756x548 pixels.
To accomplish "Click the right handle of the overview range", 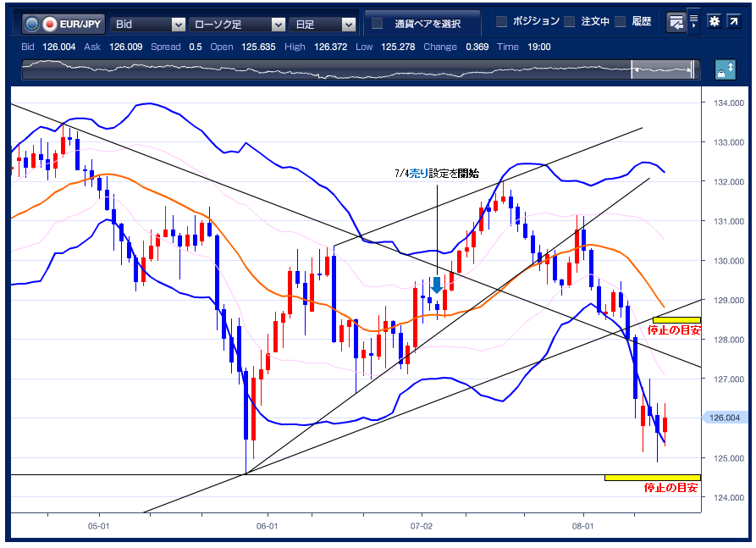I will click(x=693, y=69).
